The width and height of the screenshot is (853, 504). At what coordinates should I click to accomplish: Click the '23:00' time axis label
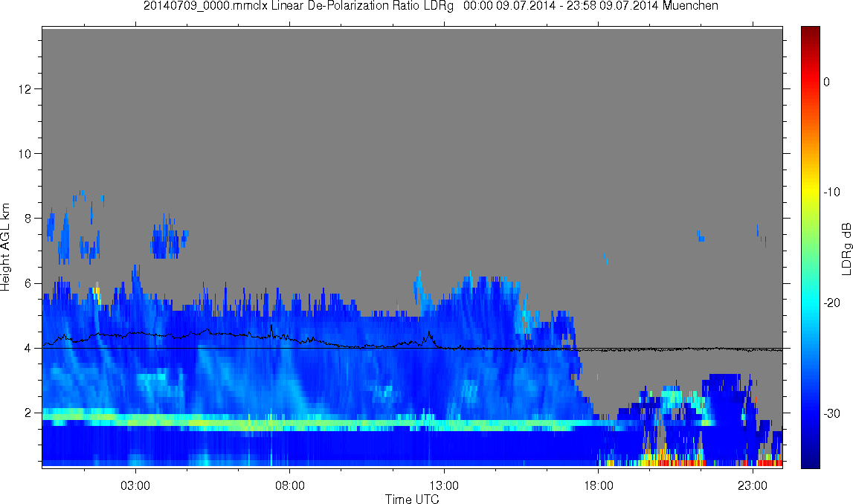753,486
